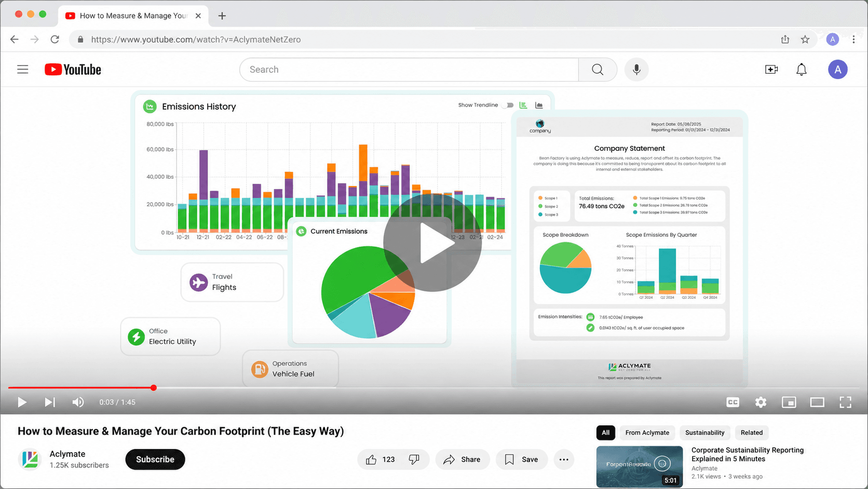868x489 pixels.
Task: Click the Travel Flights airplane icon
Action: pos(198,283)
